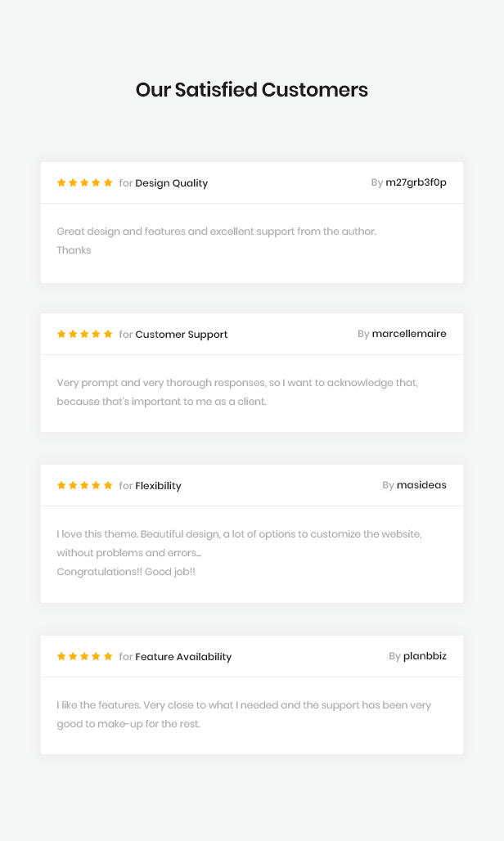Click the star rating for Design Quality review

[85, 183]
